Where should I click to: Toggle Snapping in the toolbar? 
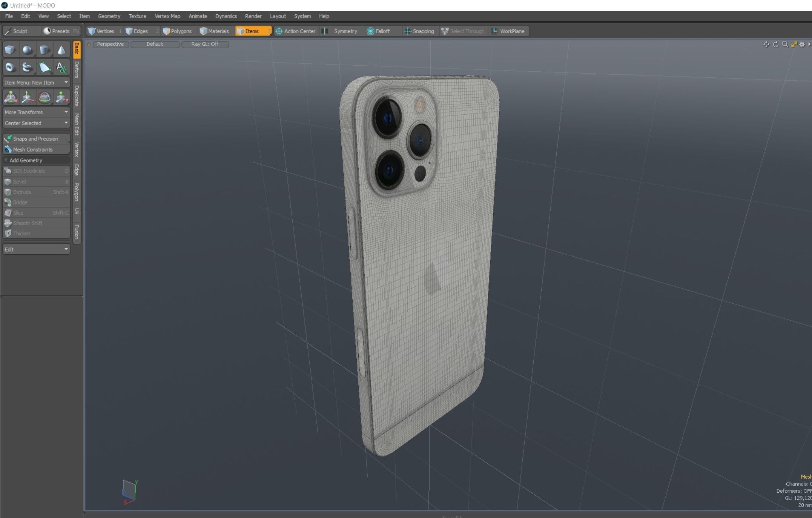(x=419, y=31)
